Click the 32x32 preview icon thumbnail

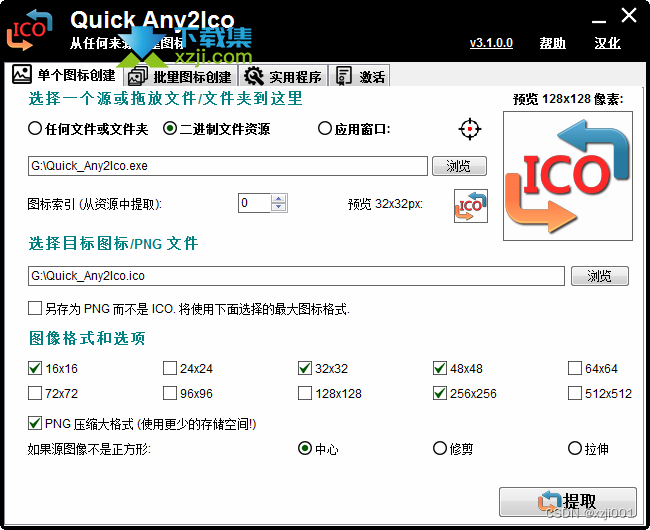[x=471, y=206]
